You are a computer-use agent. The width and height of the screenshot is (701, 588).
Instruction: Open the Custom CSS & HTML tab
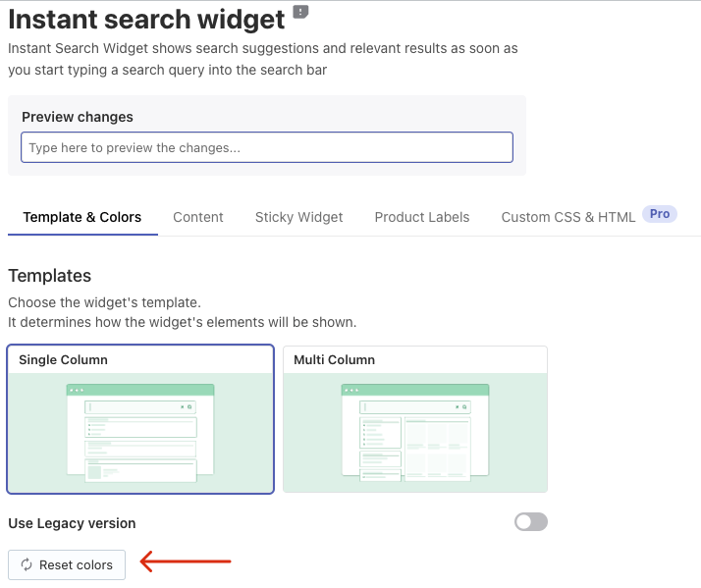pos(567,217)
